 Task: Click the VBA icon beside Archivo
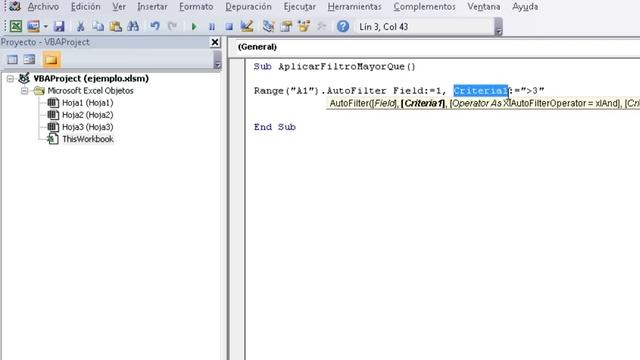[15, 7]
